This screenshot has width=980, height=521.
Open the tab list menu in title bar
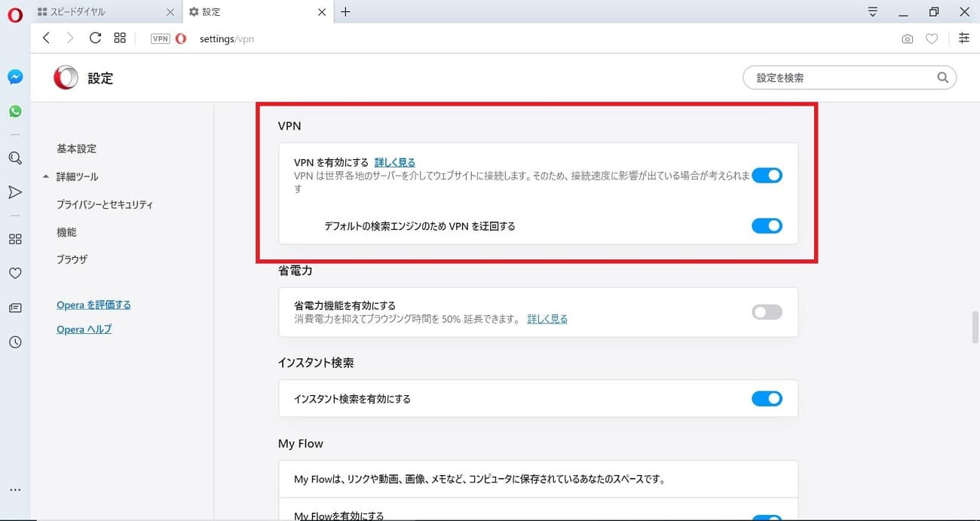[873, 12]
